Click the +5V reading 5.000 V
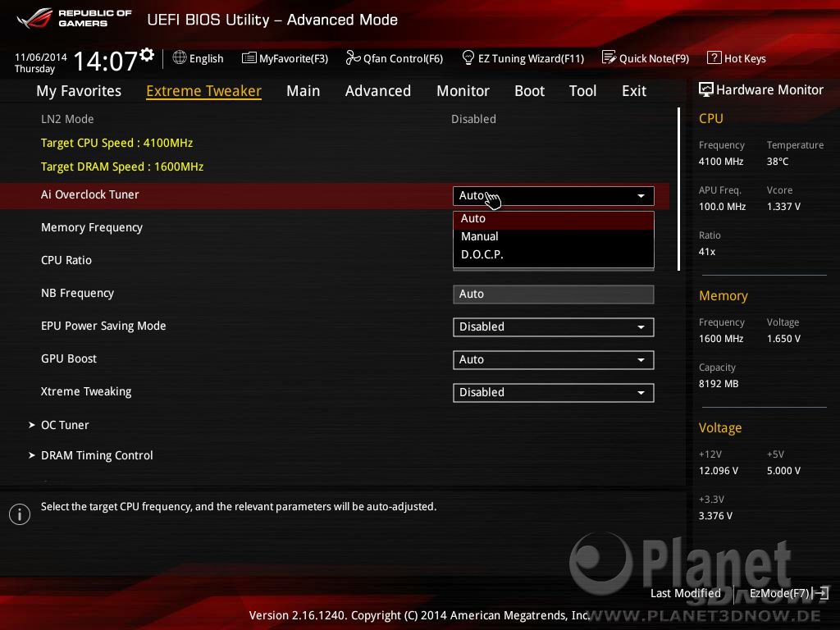The width and height of the screenshot is (840, 630). pyautogui.click(x=783, y=471)
